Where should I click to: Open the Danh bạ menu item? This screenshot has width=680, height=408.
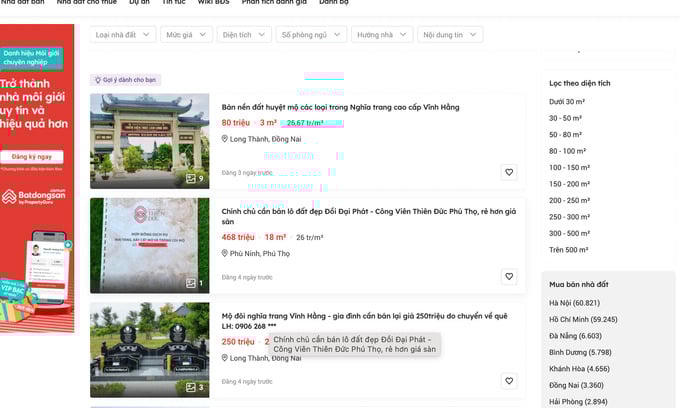coord(334,2)
